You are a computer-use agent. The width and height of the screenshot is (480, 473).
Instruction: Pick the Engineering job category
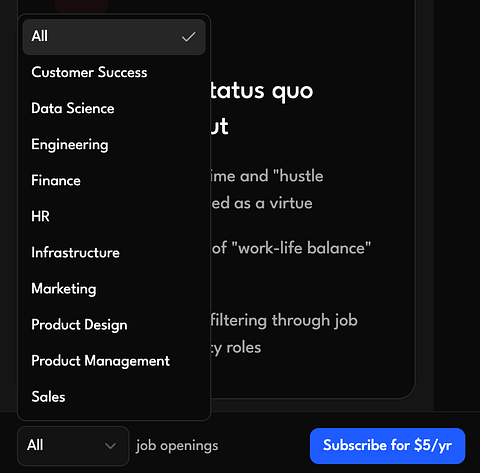[x=114, y=144]
